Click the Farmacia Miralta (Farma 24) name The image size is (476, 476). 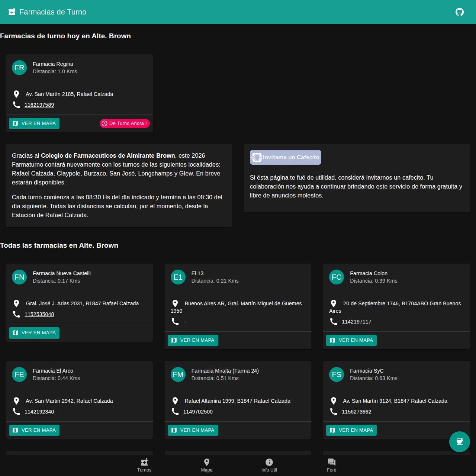coord(225,371)
